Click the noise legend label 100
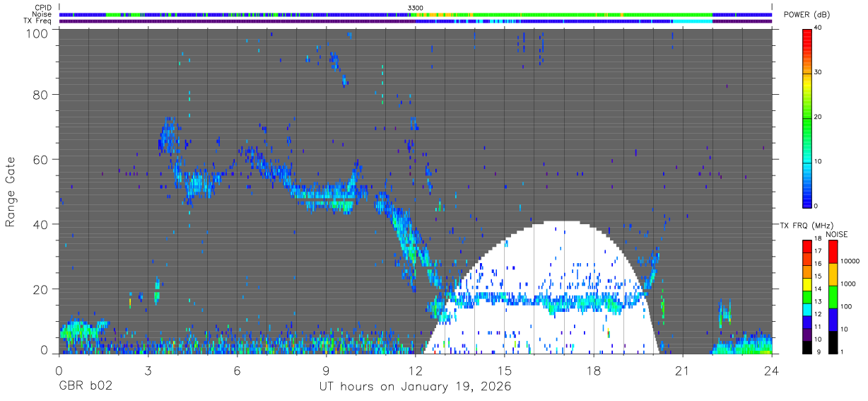The image size is (868, 401). pos(845,307)
